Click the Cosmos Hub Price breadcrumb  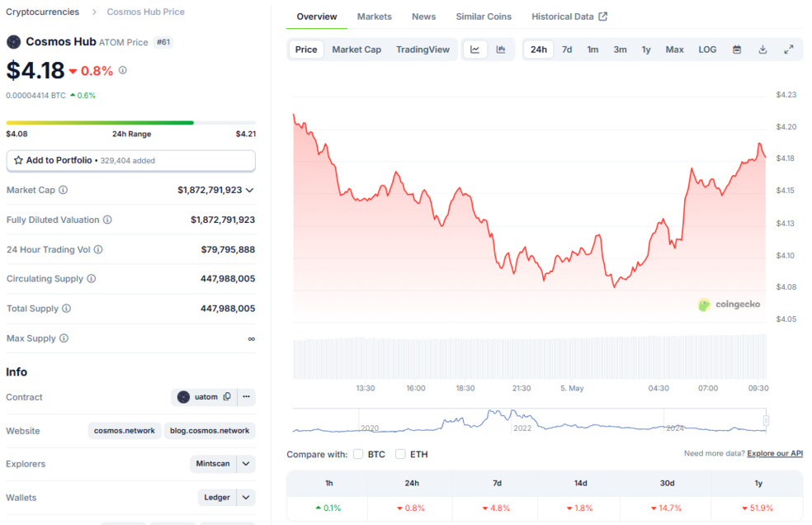(145, 12)
